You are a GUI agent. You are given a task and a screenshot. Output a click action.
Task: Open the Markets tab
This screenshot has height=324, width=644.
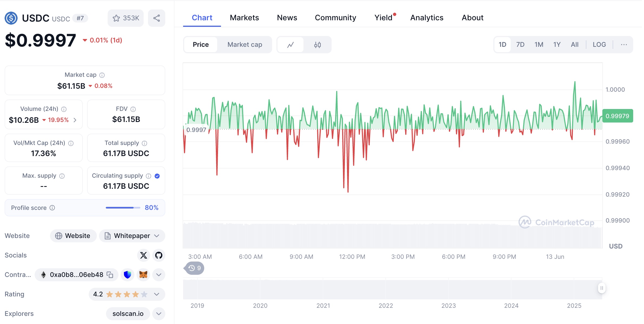tap(245, 18)
